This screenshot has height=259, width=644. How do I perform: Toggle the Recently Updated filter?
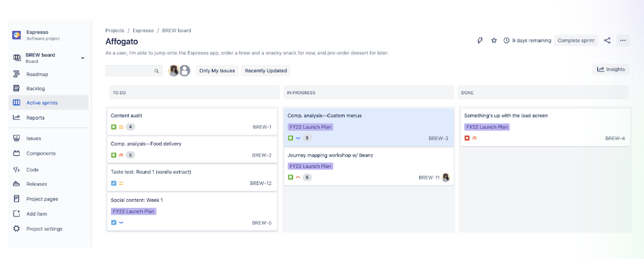[x=266, y=71]
